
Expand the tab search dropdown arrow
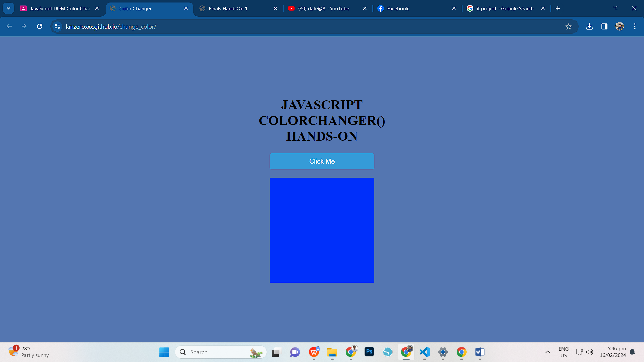pos(8,8)
